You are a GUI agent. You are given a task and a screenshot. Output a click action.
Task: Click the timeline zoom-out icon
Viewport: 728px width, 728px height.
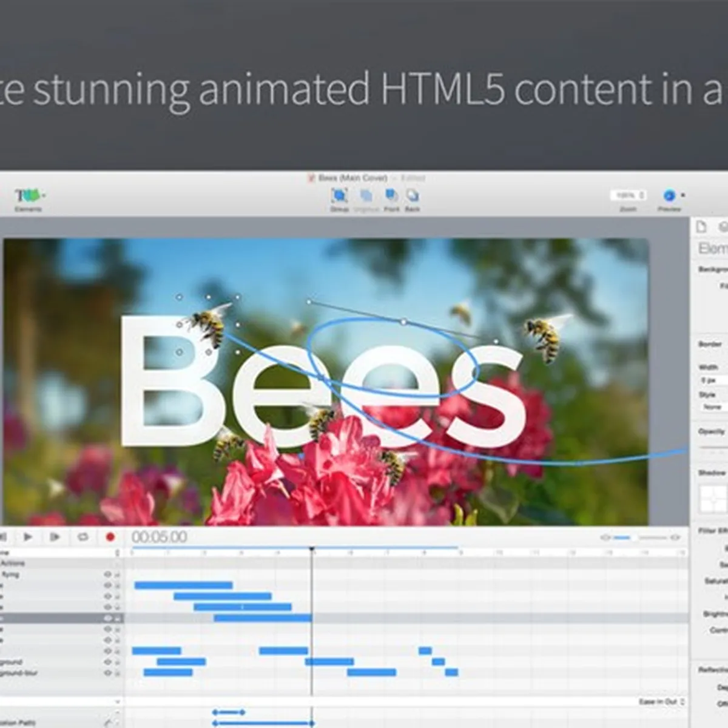tap(605, 538)
